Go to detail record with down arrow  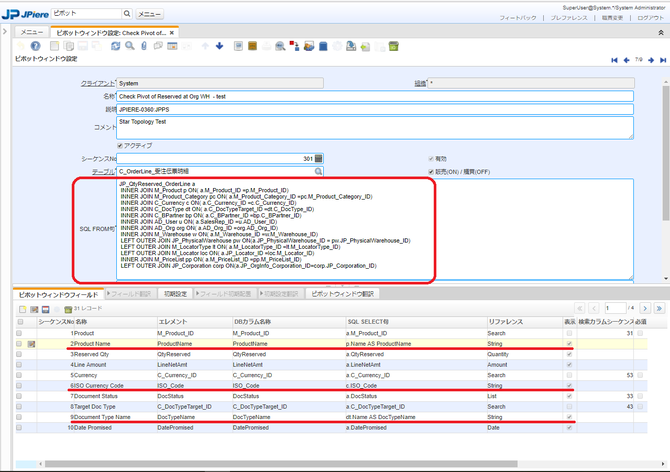coord(220,46)
